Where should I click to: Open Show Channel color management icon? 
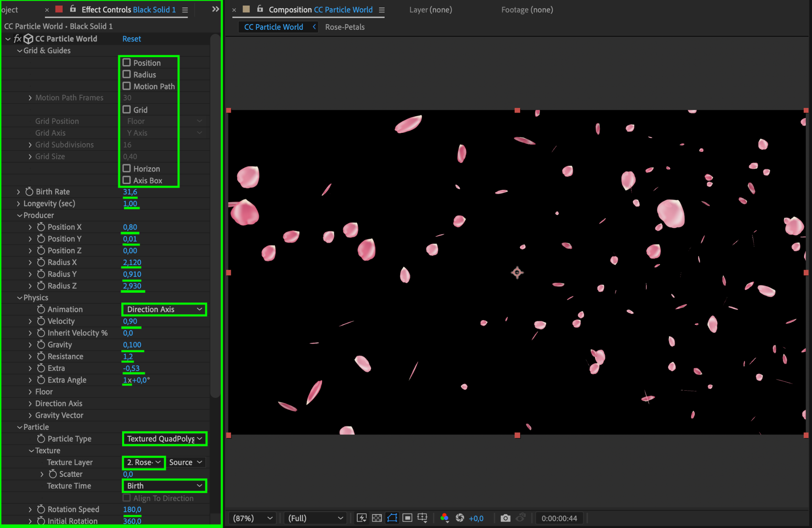click(x=444, y=518)
